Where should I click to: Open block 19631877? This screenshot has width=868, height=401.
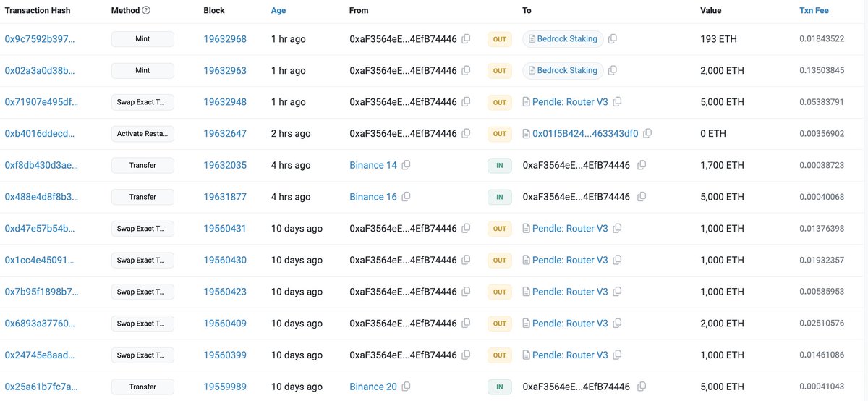pos(225,197)
